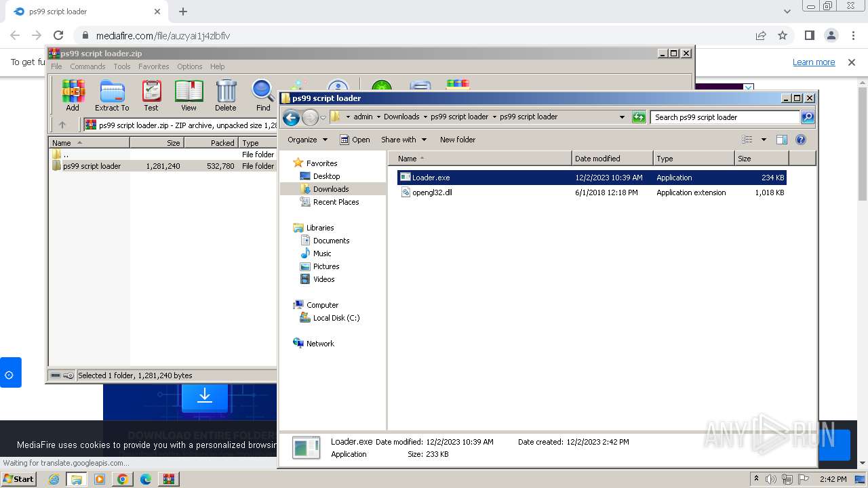Sort WinRAR list by Name column

tap(89, 143)
